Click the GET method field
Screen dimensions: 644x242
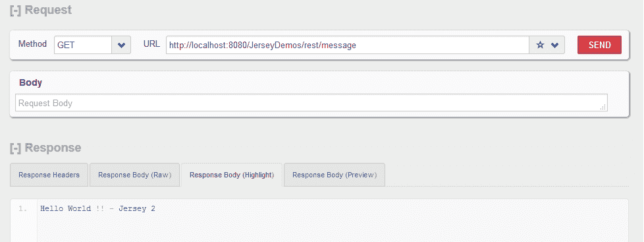coord(83,45)
